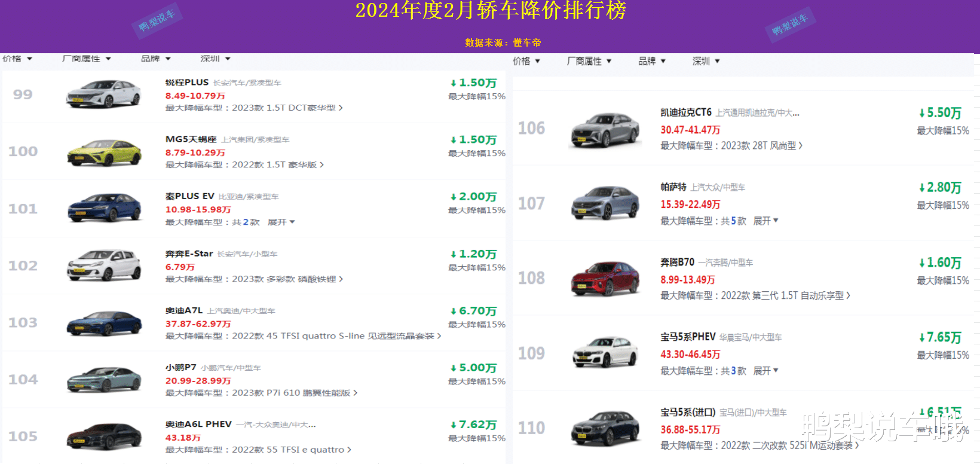Click the 2024年度2月轿车降价排行榜 title
The height and width of the screenshot is (464, 980).
click(491, 10)
